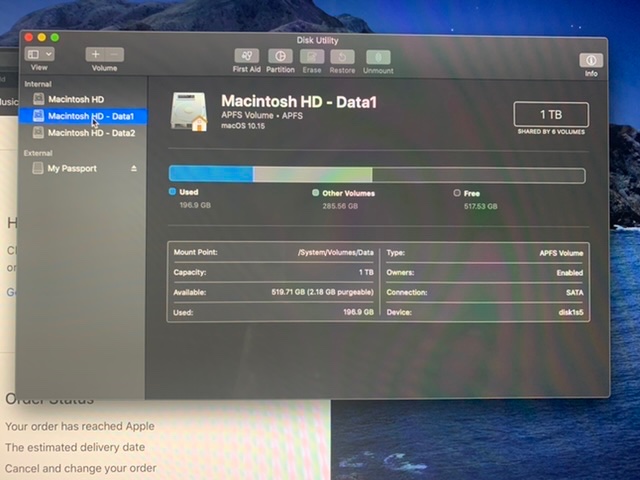Click the Internal sidebar section header
640x480 pixels.
38,84
